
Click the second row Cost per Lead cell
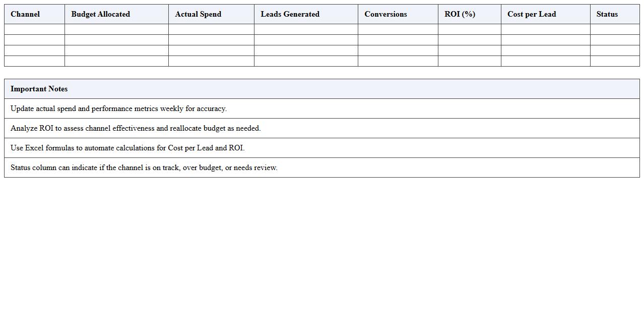[x=545, y=39]
